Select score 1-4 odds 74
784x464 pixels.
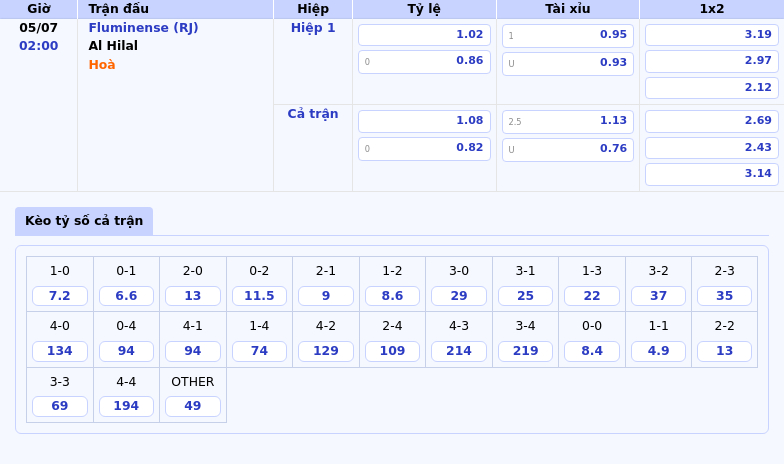pos(260,351)
